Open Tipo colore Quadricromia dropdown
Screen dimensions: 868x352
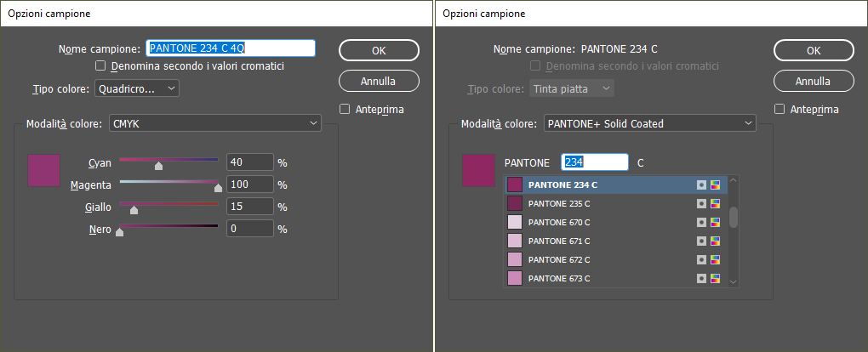point(137,88)
